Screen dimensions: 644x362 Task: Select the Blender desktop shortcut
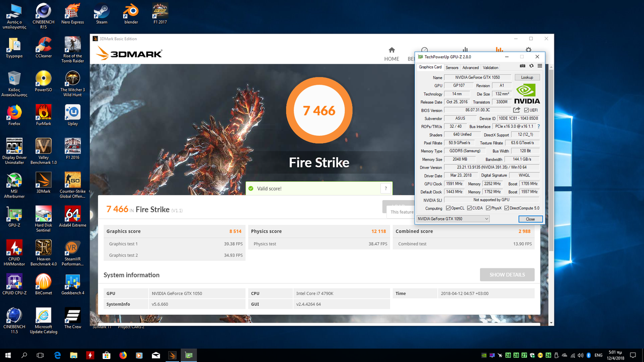[131, 14]
